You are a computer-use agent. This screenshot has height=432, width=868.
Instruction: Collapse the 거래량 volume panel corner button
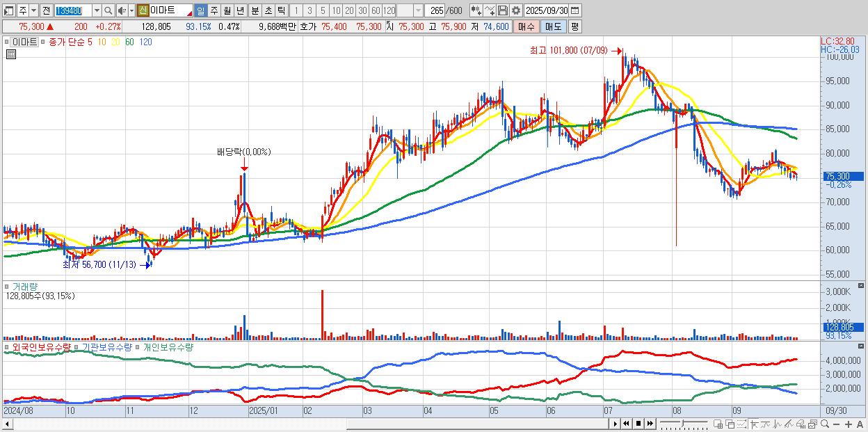coord(861,286)
